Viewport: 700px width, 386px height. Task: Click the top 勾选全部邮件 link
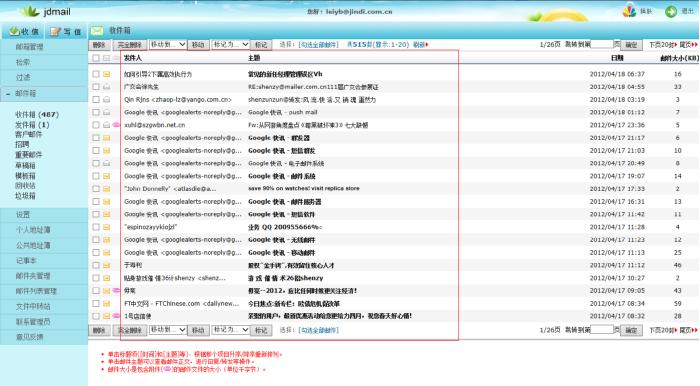(x=318, y=45)
